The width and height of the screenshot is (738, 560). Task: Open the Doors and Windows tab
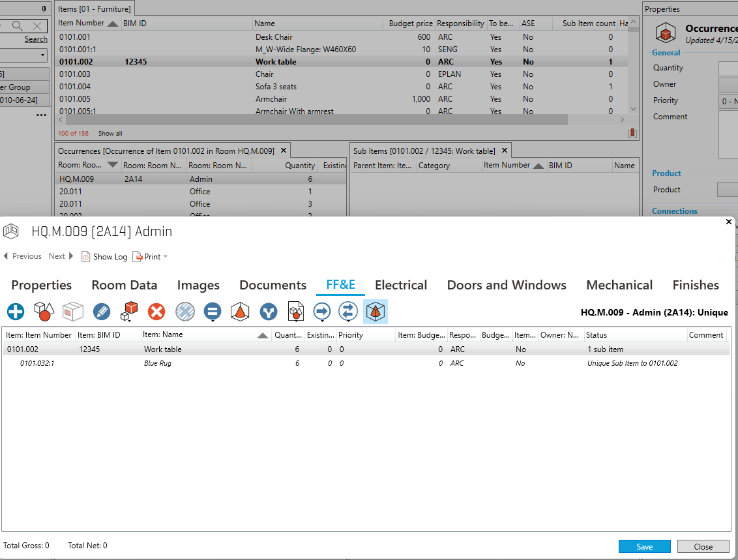coord(506,285)
